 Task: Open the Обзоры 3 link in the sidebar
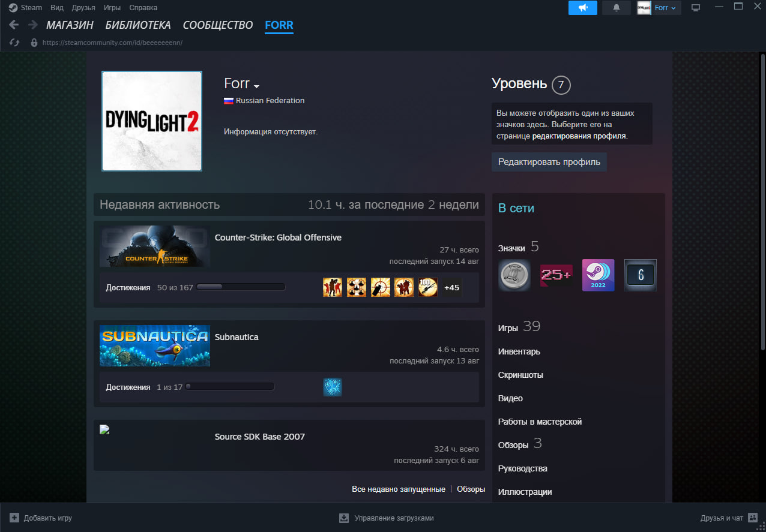click(520, 444)
